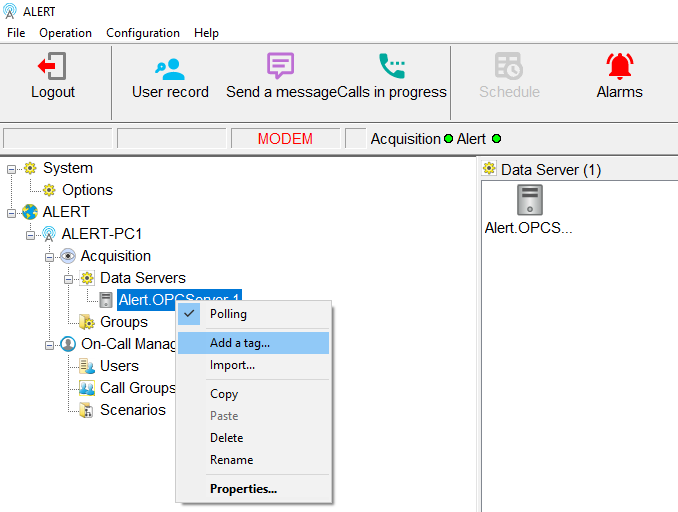Click the red Alarms bell icon
The height and width of the screenshot is (512, 678).
tap(619, 67)
